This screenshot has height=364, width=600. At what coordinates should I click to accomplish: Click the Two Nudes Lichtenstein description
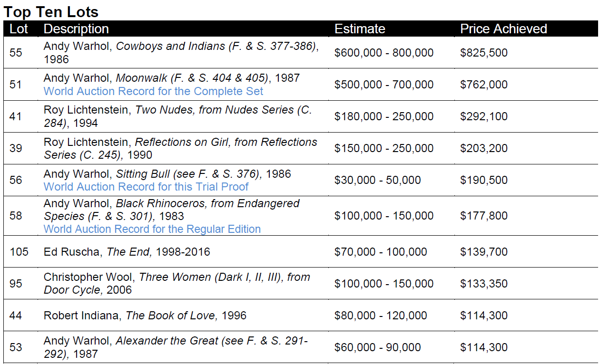(x=177, y=110)
